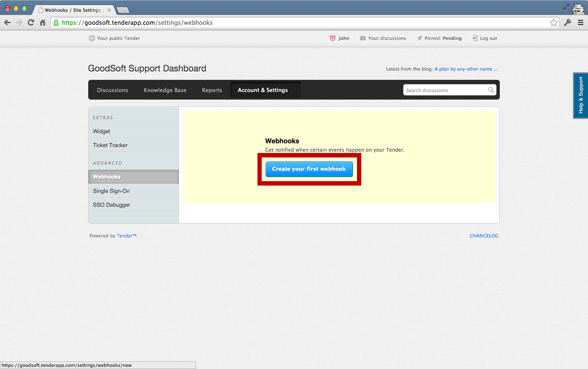Viewport: 588px width, 369px height.
Task: Click the John avatar icon
Action: coord(333,38)
